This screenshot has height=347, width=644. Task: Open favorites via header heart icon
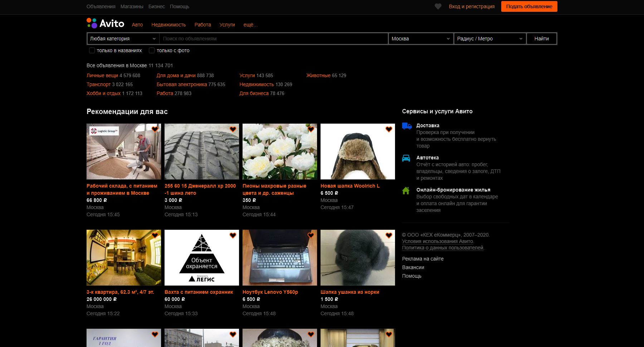438,6
